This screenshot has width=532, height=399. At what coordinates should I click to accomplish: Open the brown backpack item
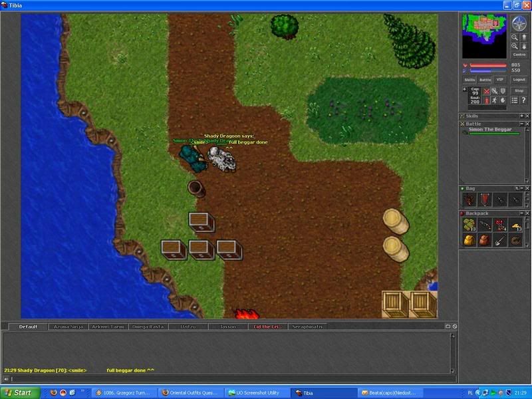485,241
